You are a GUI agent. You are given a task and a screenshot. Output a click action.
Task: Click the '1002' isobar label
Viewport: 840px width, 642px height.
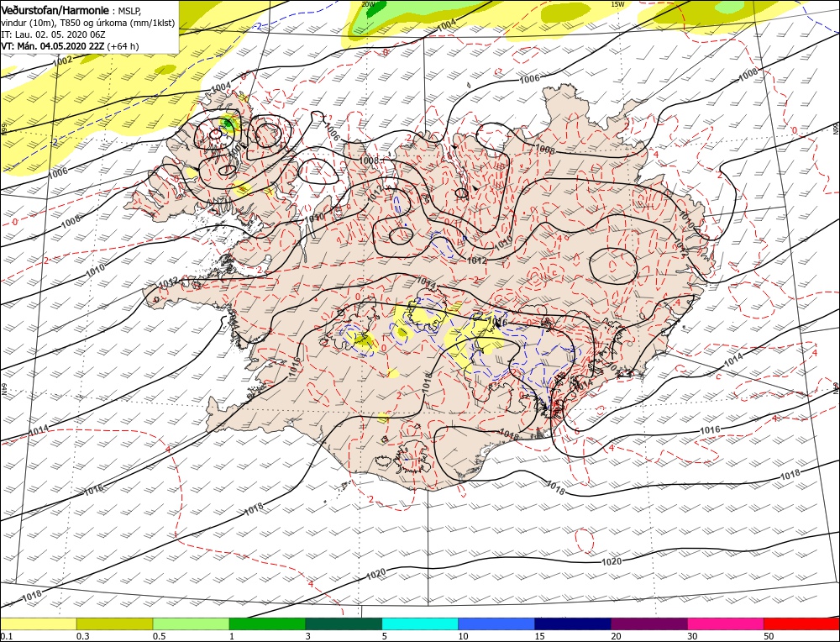point(63,61)
